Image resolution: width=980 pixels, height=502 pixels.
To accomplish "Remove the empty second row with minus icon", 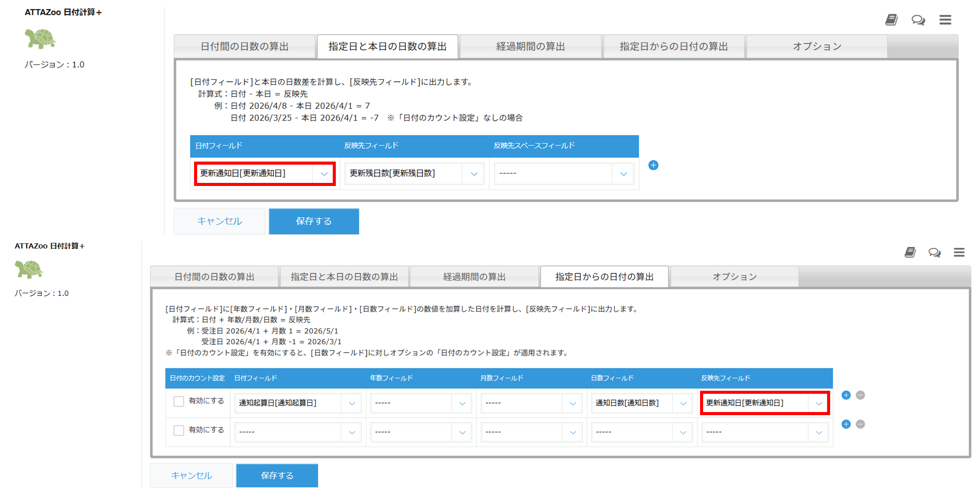I will click(x=860, y=424).
